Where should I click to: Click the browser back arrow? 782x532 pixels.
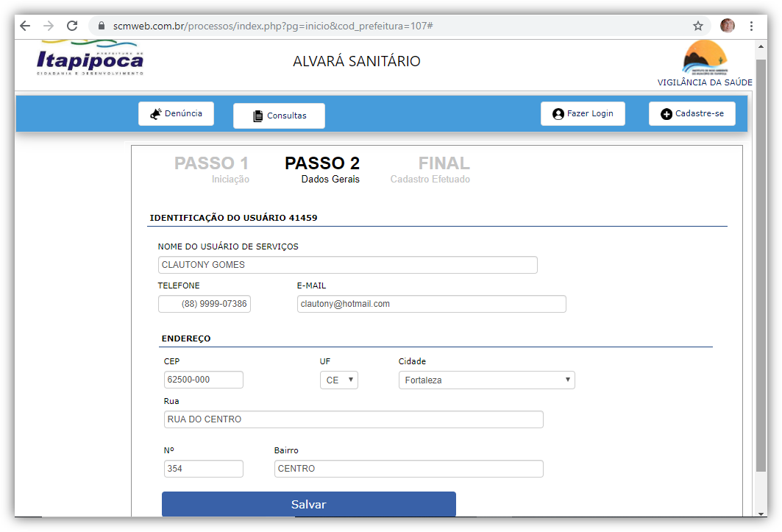click(x=25, y=26)
